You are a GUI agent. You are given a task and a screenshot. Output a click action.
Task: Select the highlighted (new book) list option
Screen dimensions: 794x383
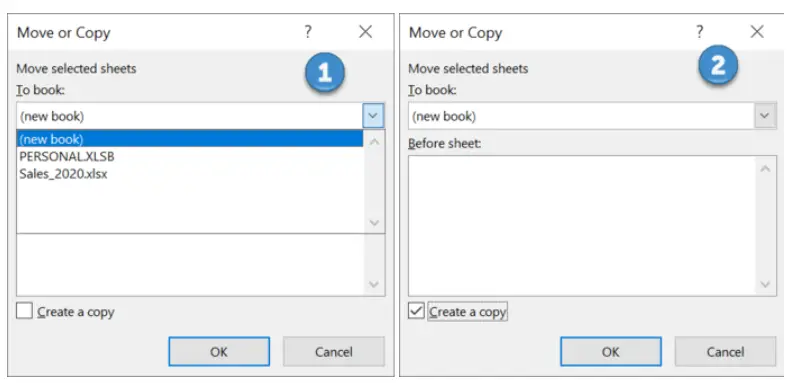click(x=190, y=139)
